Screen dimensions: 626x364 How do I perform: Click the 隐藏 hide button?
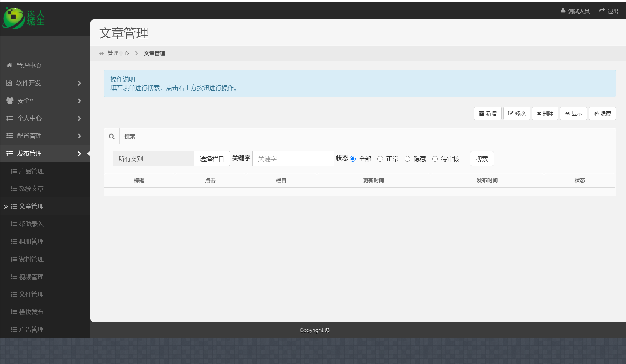coord(602,114)
